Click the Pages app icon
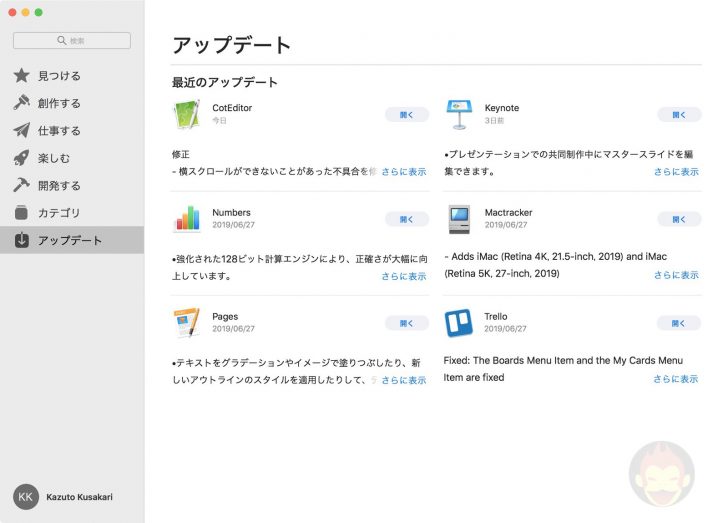728x523 pixels. tap(187, 322)
